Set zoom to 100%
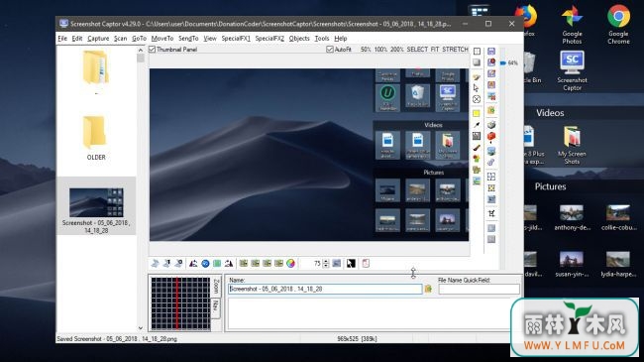The height and width of the screenshot is (362, 644). 380,50
